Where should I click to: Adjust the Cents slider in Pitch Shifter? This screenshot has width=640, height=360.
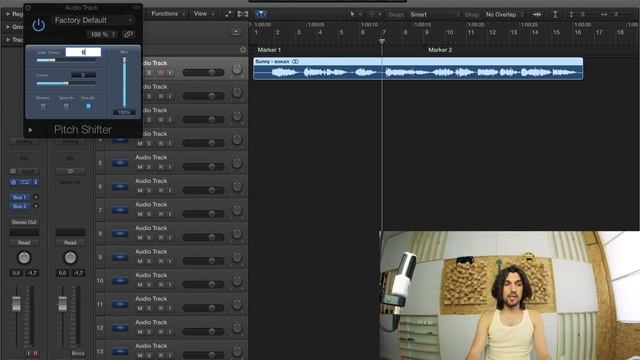tap(66, 83)
